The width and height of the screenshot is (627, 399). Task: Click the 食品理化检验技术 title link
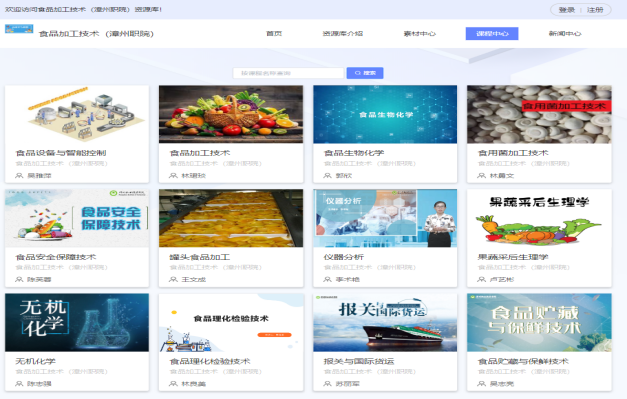210,361
